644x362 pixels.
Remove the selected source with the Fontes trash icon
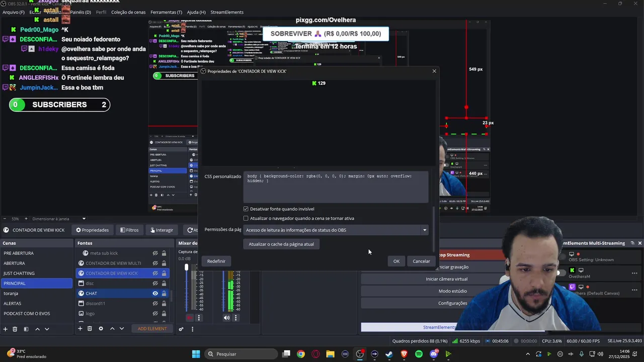[x=90, y=329]
